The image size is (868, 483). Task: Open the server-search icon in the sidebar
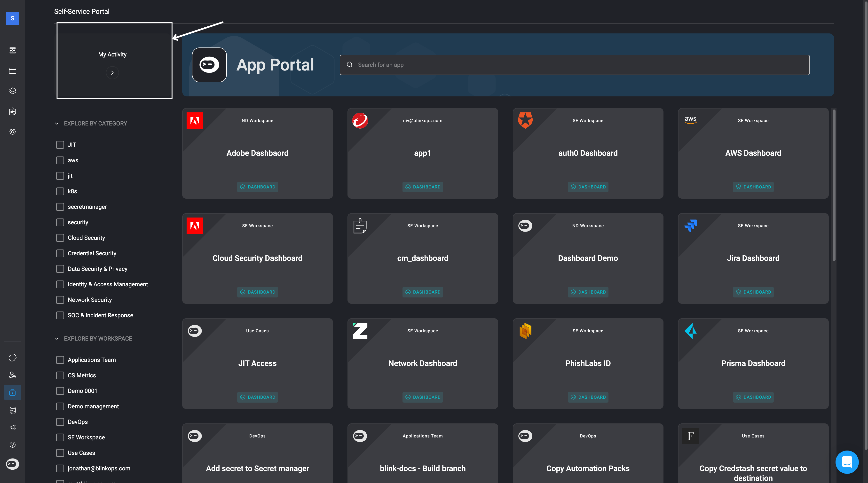(x=12, y=410)
